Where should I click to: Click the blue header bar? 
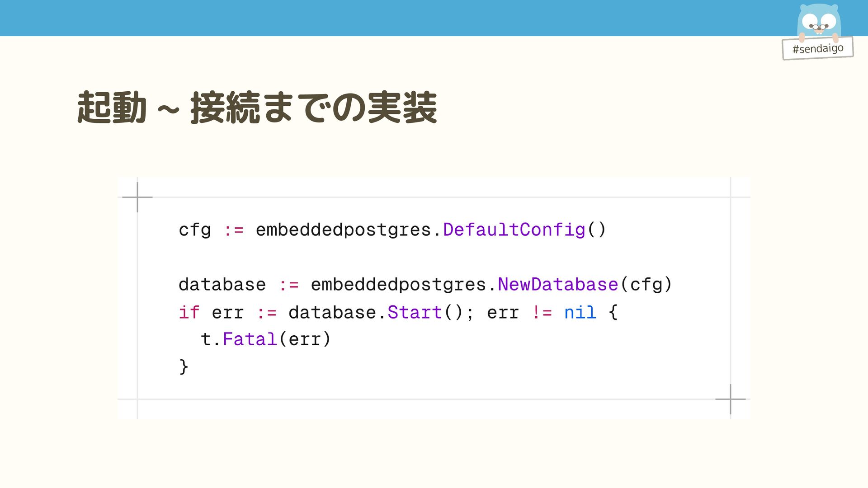point(434,18)
